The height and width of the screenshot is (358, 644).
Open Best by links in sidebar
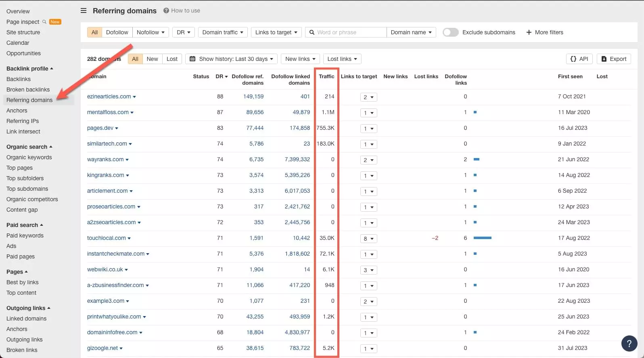(x=23, y=282)
